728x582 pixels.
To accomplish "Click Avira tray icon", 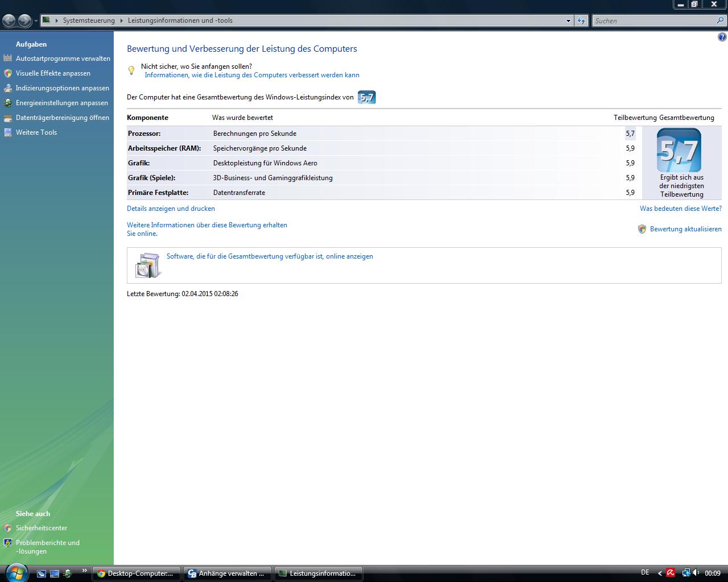I will click(x=671, y=573).
